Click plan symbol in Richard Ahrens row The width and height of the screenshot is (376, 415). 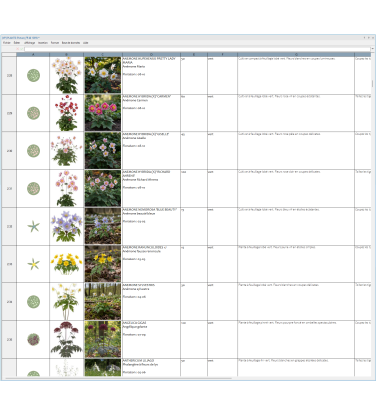[x=33, y=188]
